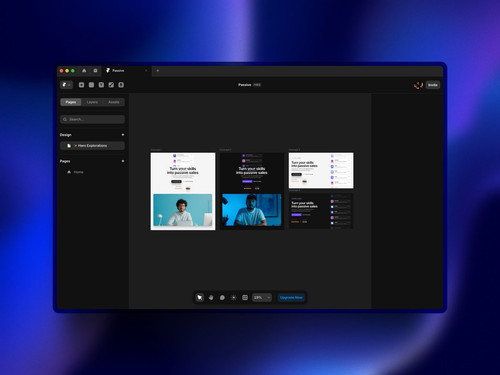Click the stacked-rectangles icon in bottom toolbar
Screen dimensions: 500x375
[245, 297]
